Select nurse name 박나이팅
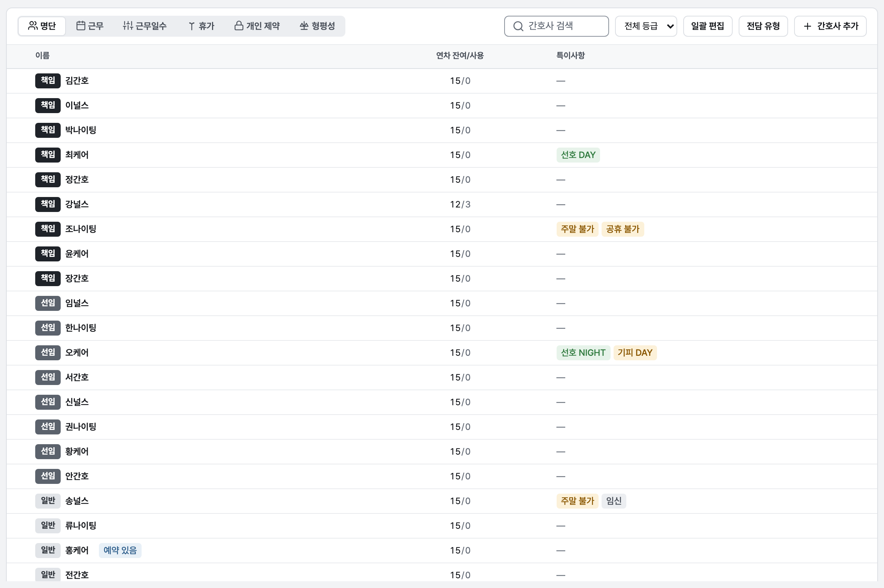The height and width of the screenshot is (588, 884). pyautogui.click(x=81, y=130)
